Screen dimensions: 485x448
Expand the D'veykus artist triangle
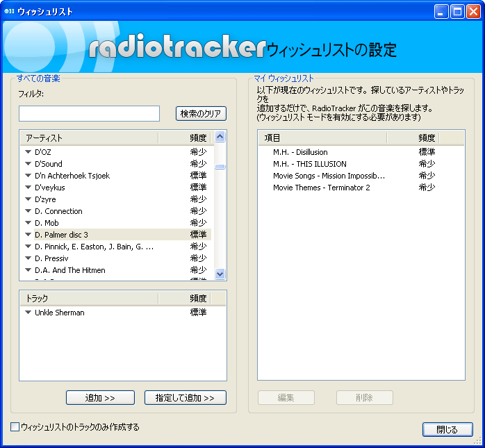point(28,187)
